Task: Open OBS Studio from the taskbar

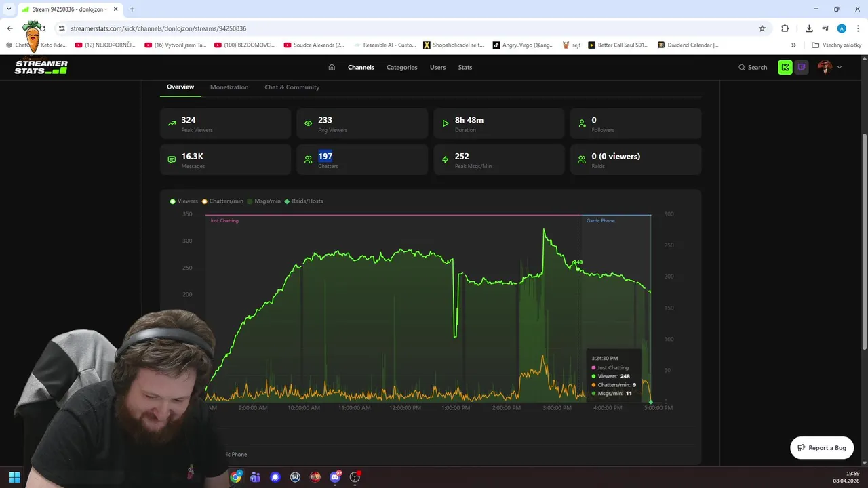Action: (355, 477)
